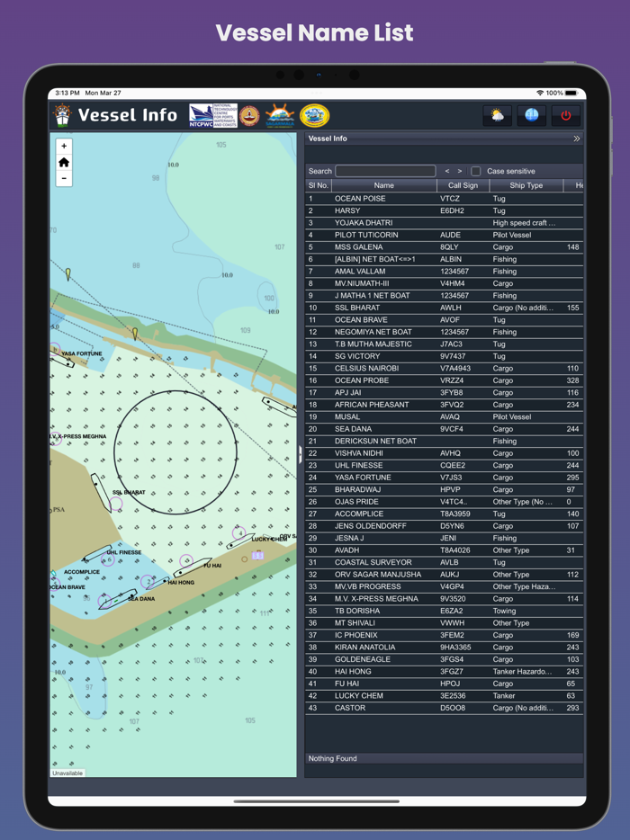Select HARSY vessel row
The height and width of the screenshot is (840, 630).
click(x=444, y=211)
